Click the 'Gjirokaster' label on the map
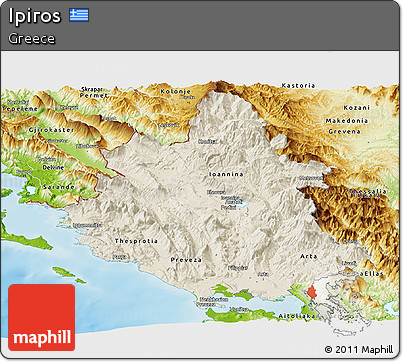Image resolution: width=403 pixels, height=362 pixels. tap(51, 130)
